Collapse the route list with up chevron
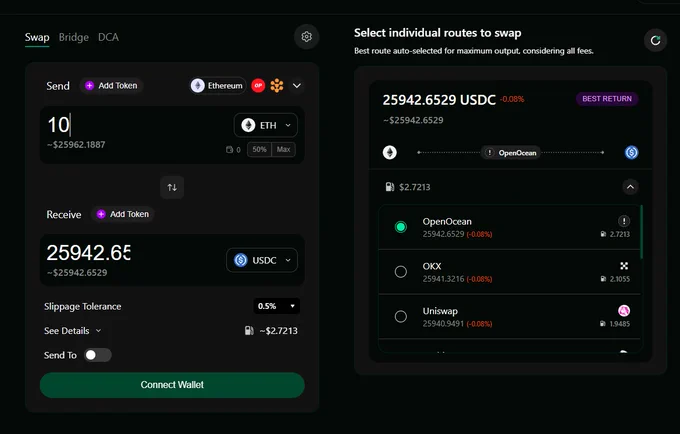The height and width of the screenshot is (434, 680). point(630,187)
